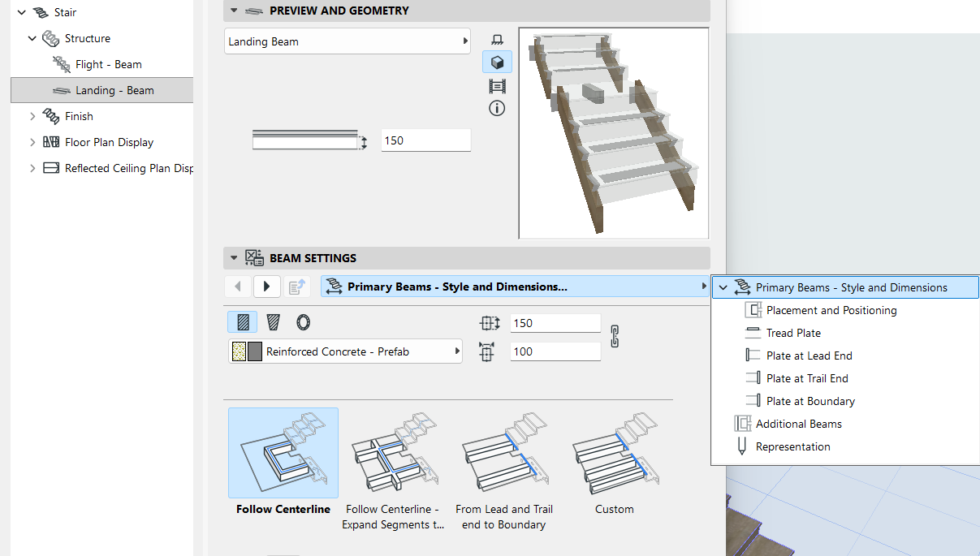The width and height of the screenshot is (980, 556).
Task: Choose the circular beam profile icon
Action: pos(304,322)
